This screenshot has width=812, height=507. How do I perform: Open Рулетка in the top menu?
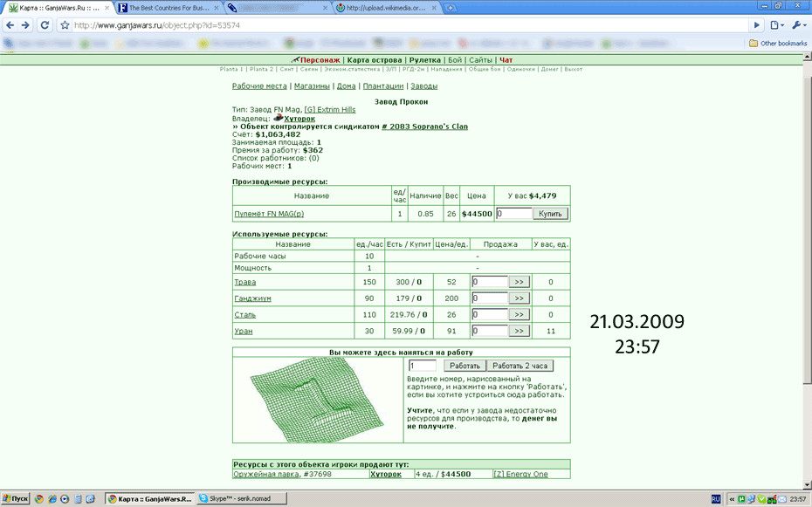(424, 60)
